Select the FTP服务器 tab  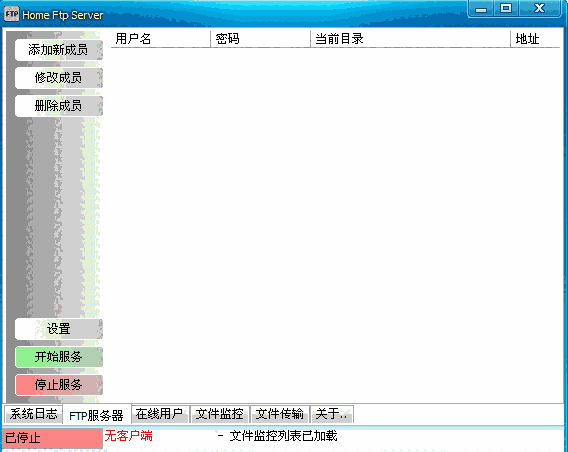tap(96, 415)
